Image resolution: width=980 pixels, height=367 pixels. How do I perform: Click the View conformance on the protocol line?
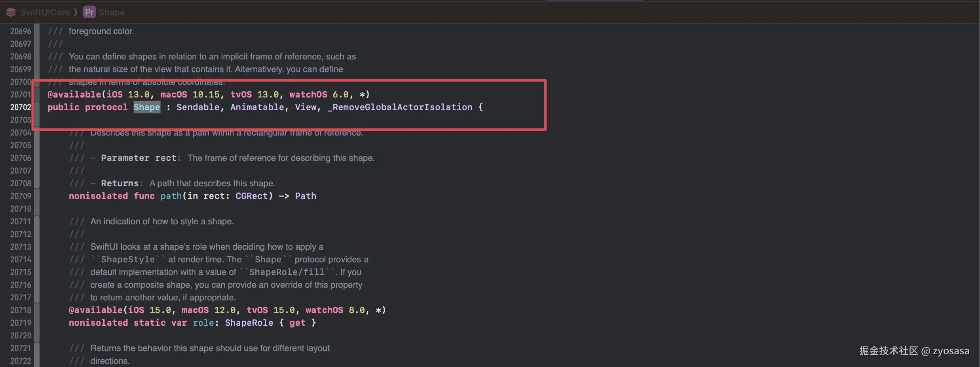pos(306,107)
